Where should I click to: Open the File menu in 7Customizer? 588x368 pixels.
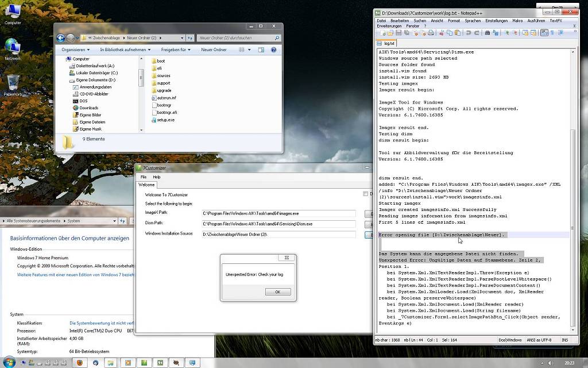pos(144,177)
